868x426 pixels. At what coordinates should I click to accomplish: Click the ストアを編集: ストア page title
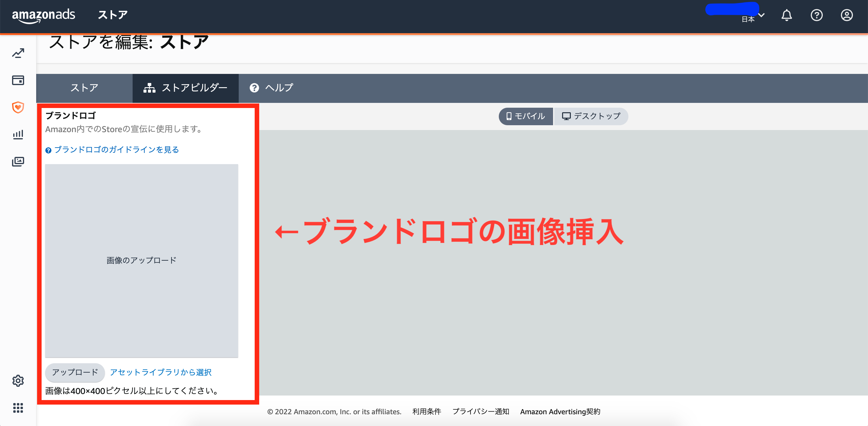pyautogui.click(x=129, y=43)
